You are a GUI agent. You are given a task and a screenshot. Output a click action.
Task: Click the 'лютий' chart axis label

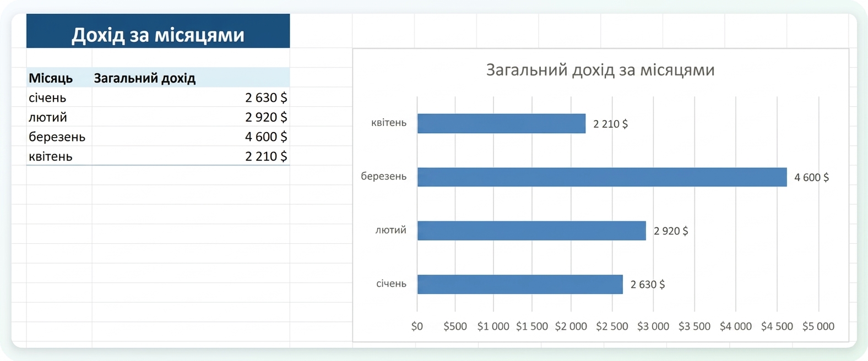click(391, 230)
